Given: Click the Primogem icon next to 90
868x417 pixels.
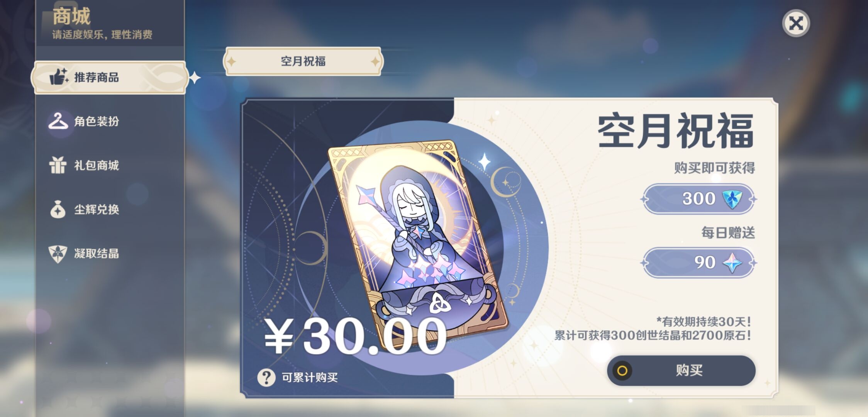Looking at the screenshot, I should tap(732, 263).
